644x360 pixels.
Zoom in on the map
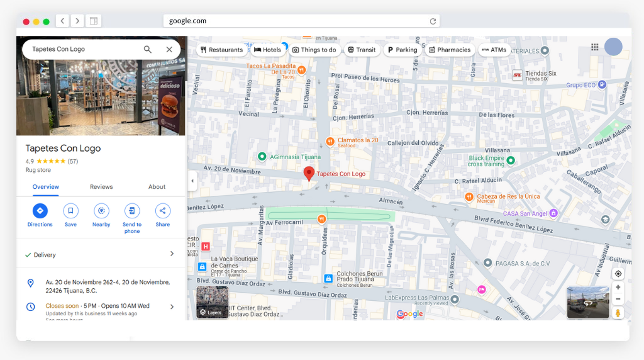pos(618,287)
